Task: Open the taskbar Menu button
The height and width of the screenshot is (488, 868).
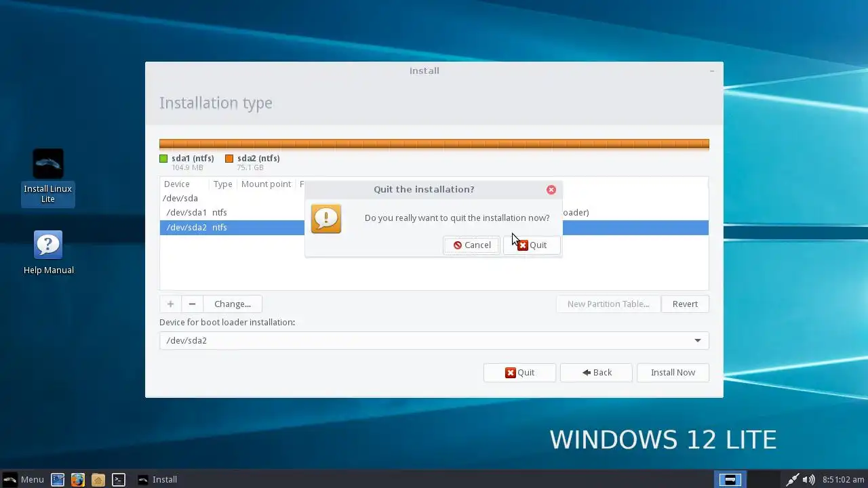Action: coord(24,479)
